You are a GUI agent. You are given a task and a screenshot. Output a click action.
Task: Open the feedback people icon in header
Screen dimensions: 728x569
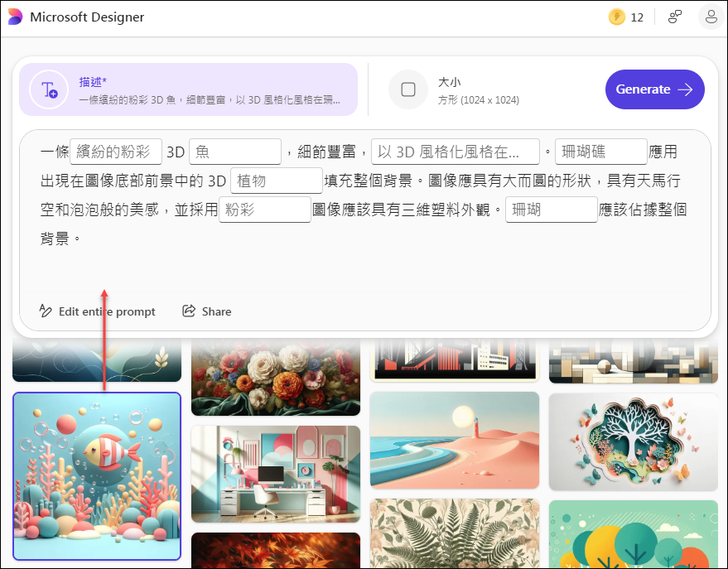tap(675, 17)
